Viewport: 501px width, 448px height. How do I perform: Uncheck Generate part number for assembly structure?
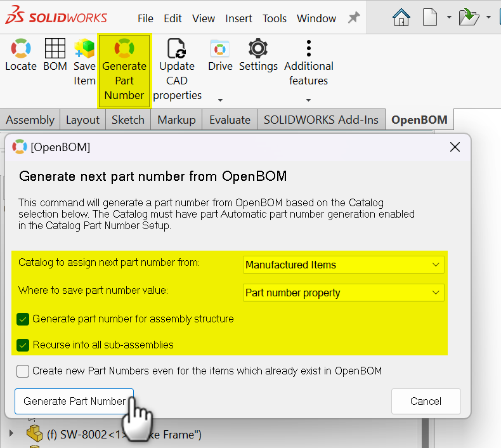23,319
